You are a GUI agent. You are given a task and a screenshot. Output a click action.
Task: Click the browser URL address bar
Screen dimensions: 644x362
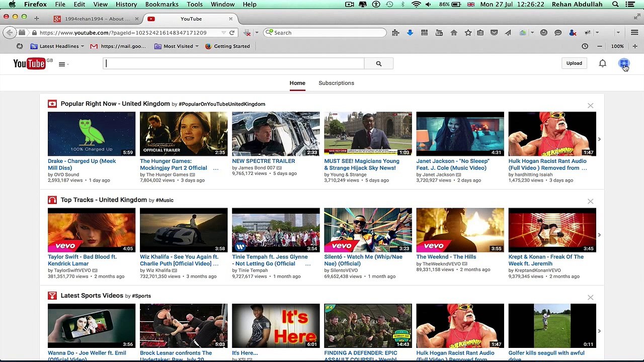[x=128, y=33]
